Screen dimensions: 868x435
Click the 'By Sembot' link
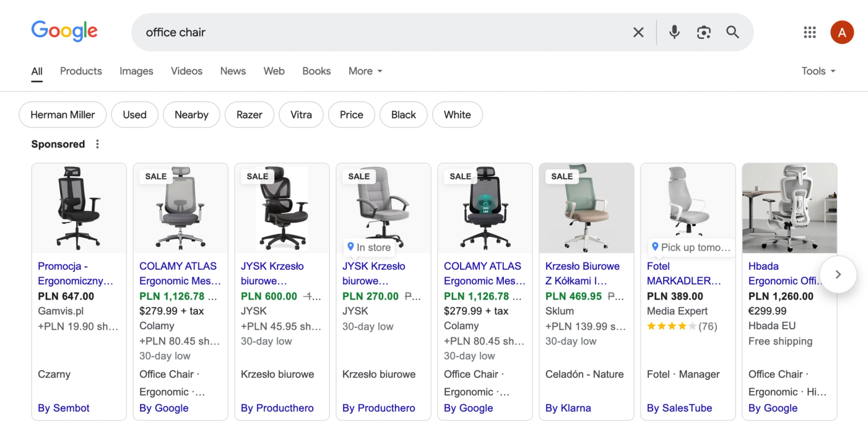[64, 408]
